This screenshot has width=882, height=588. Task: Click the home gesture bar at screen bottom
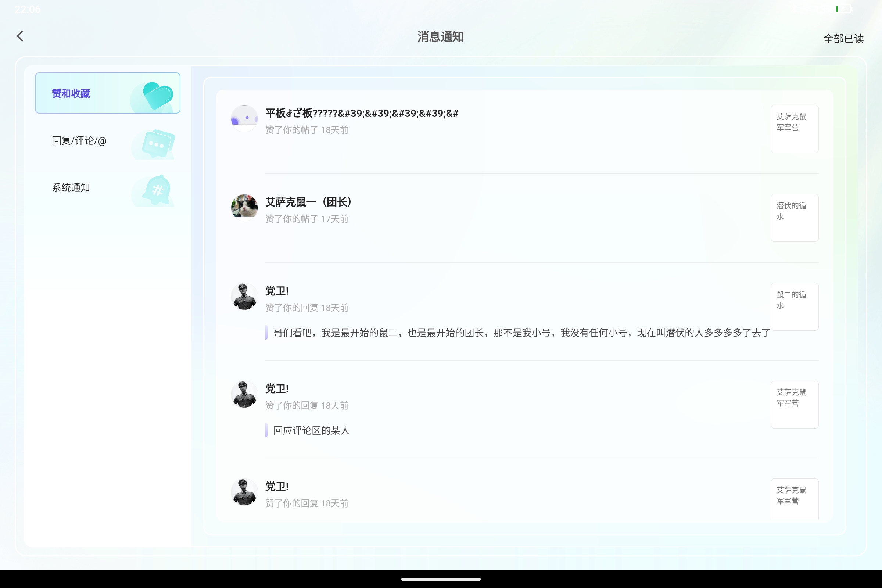click(441, 578)
